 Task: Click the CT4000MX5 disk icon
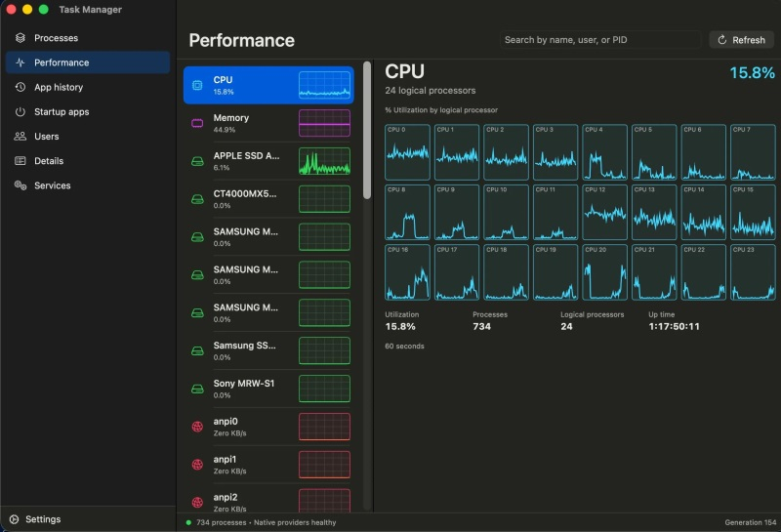(197, 199)
